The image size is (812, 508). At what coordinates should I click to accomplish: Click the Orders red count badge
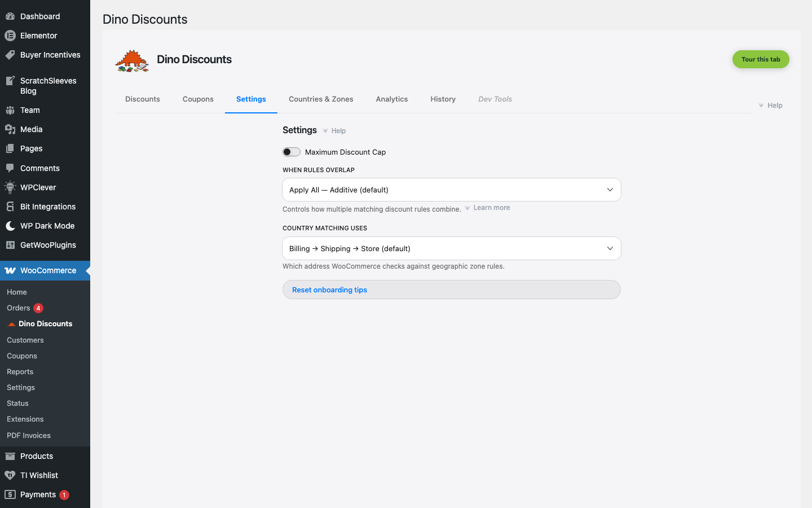[38, 308]
